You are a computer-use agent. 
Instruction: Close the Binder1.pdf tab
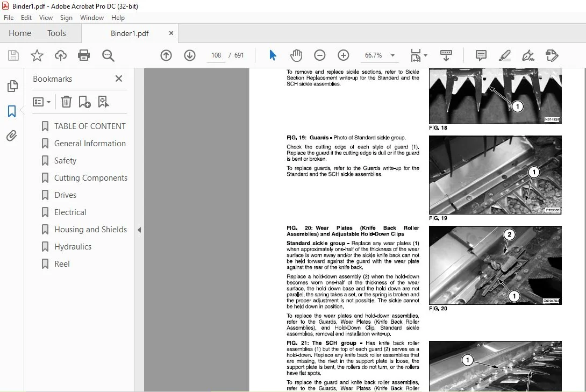click(171, 33)
